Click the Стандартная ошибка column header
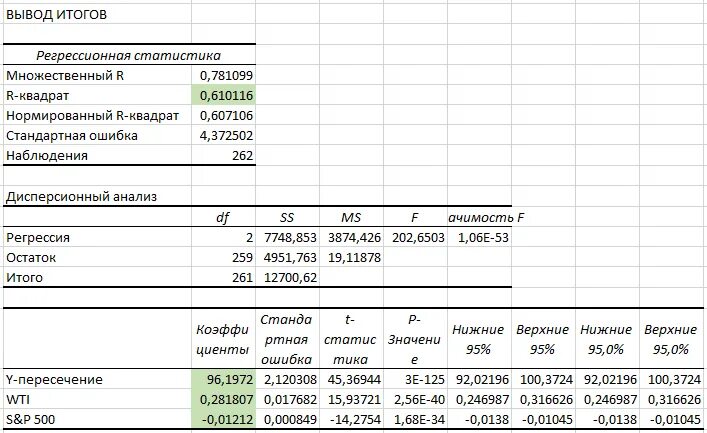 (287, 340)
